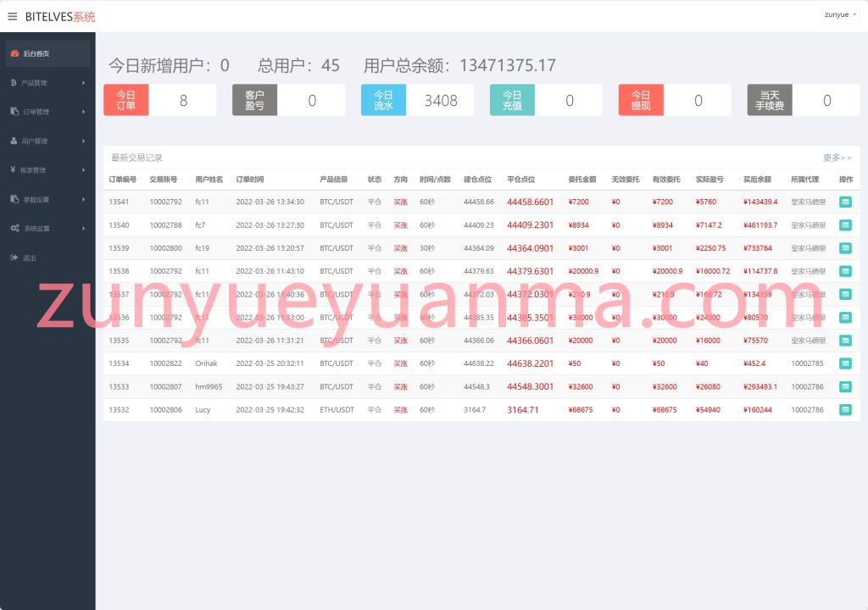Image resolution: width=868 pixels, height=610 pixels.
Task: Open the detail icon for order 13532
Action: click(x=845, y=409)
